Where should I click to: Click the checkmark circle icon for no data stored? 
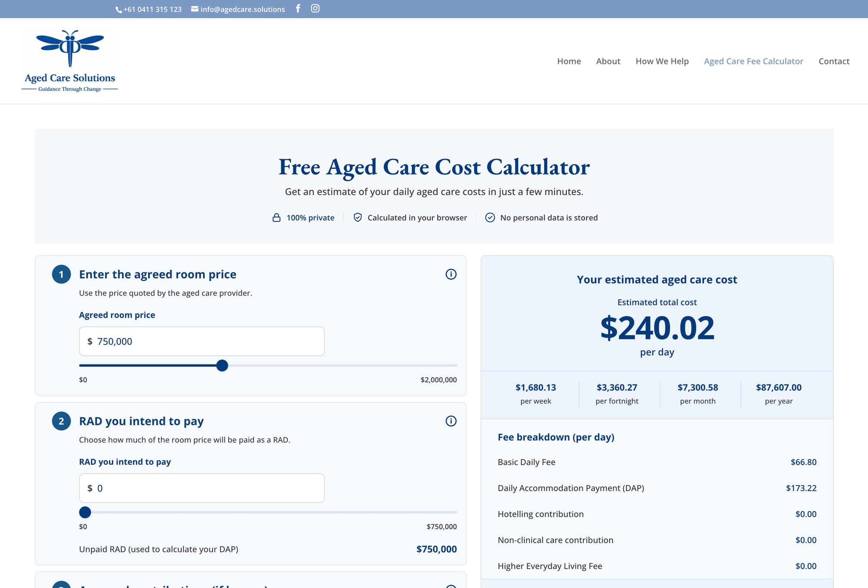click(490, 217)
